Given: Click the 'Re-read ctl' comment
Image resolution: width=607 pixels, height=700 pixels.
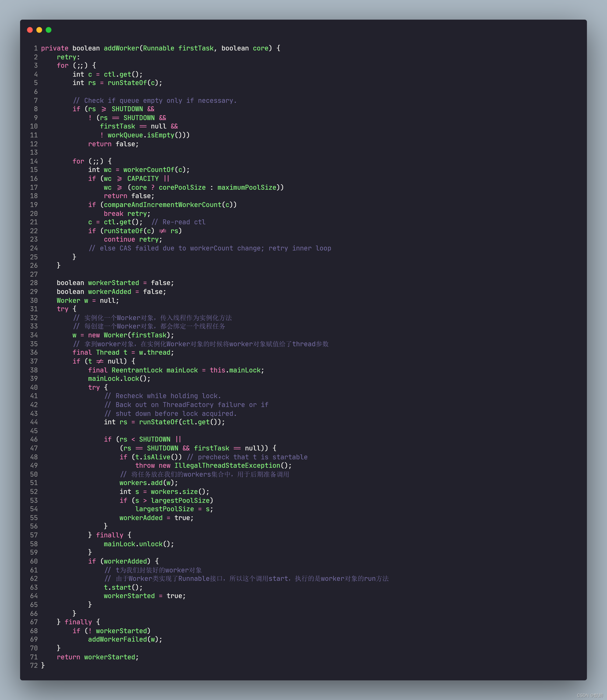Looking at the screenshot, I should pyautogui.click(x=179, y=222).
